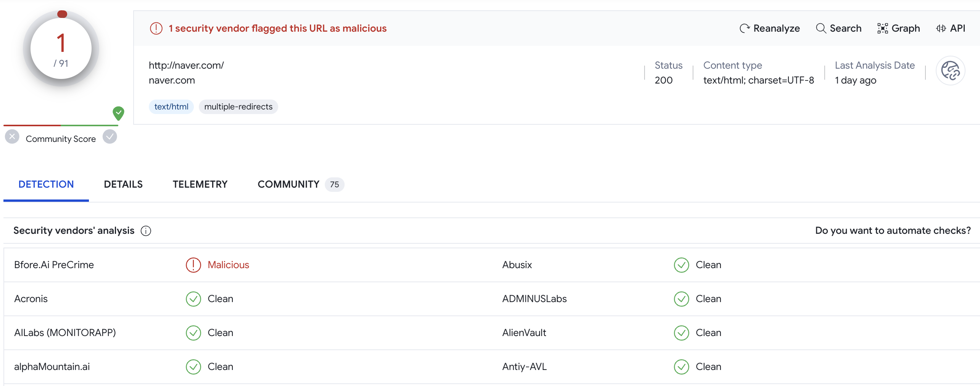Vote negative with the community score X button
Viewport: 980px width, 386px height.
point(12,137)
